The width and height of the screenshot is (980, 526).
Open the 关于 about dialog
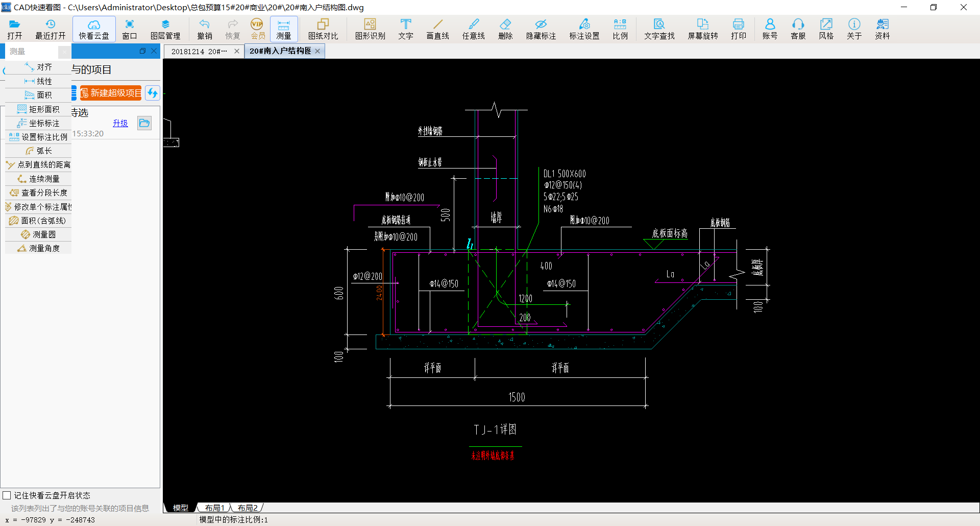854,29
